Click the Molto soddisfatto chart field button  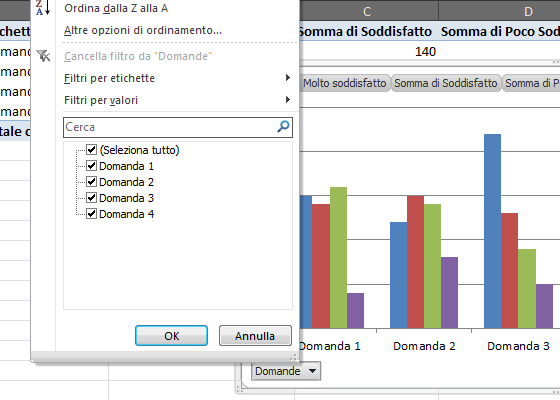tap(344, 83)
